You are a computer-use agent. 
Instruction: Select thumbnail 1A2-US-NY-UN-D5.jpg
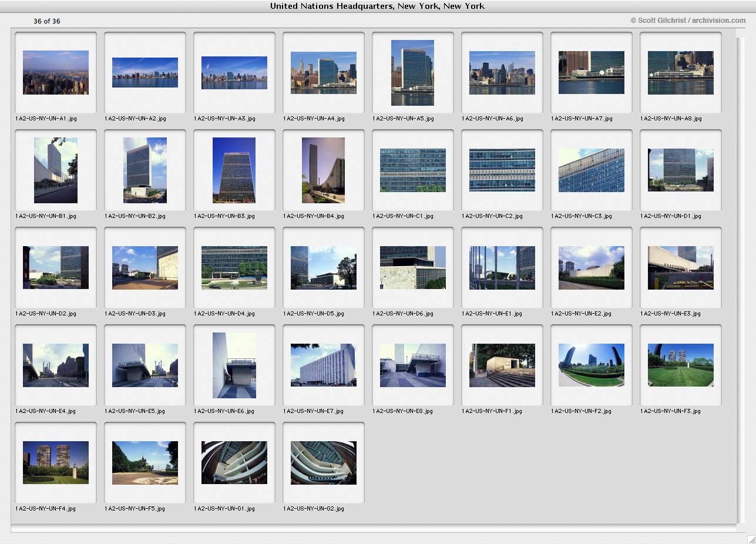coord(324,268)
